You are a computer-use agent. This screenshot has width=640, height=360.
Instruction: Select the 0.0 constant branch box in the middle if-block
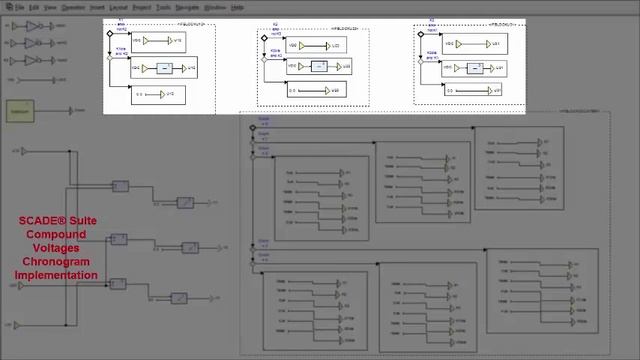tap(317, 90)
